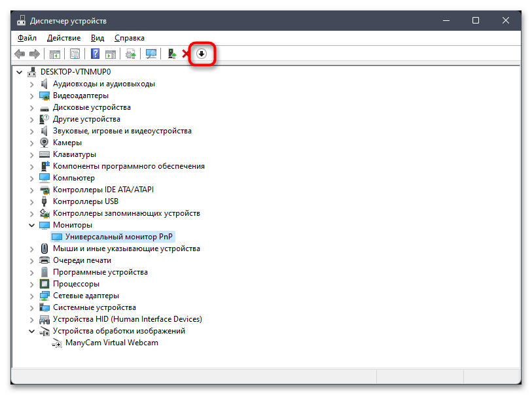Click the Камеры webcam icon
The image size is (532, 395).
[x=44, y=143]
